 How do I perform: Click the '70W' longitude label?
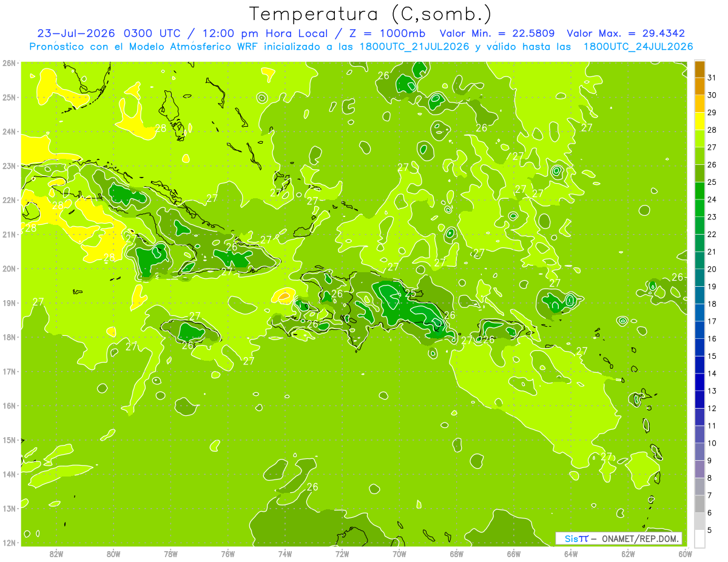(399, 554)
